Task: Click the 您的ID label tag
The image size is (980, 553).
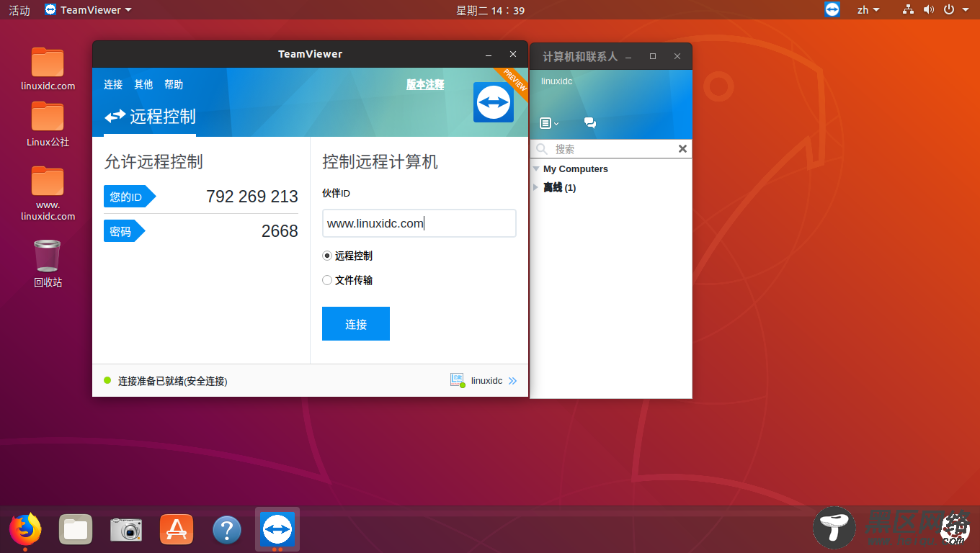Action: click(130, 197)
